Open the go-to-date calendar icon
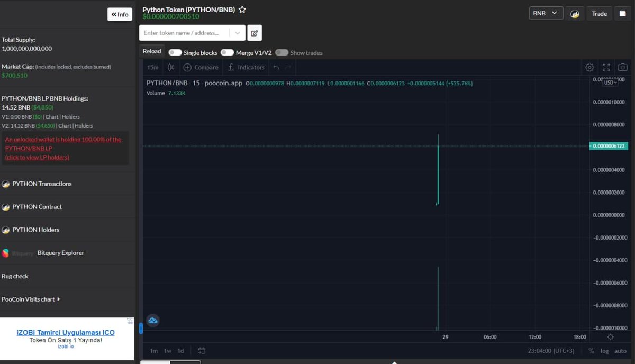 [x=202, y=351]
